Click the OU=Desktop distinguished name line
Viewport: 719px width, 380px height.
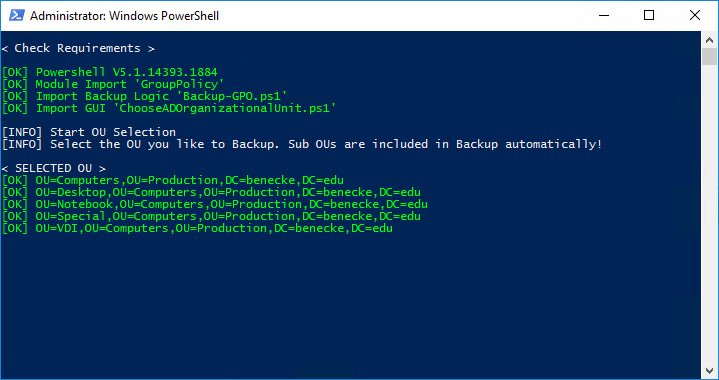(211, 192)
